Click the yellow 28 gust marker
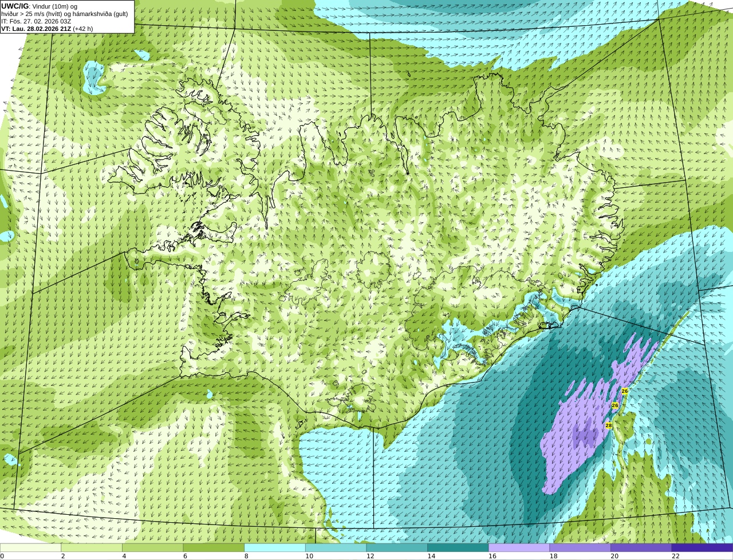The width and height of the screenshot is (733, 560). pos(609,425)
